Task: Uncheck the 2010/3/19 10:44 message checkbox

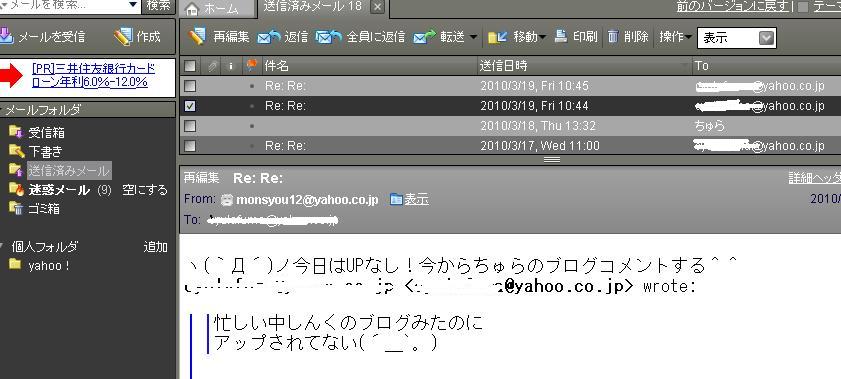Action: tap(190, 106)
